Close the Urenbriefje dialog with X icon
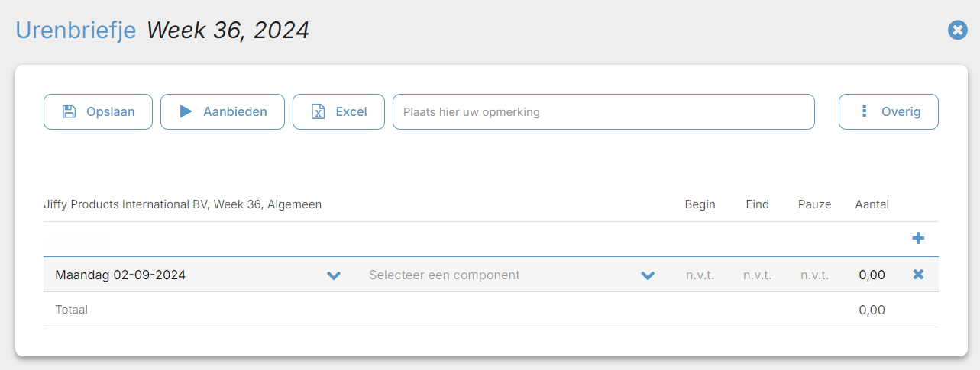The width and height of the screenshot is (980, 370). (x=957, y=30)
